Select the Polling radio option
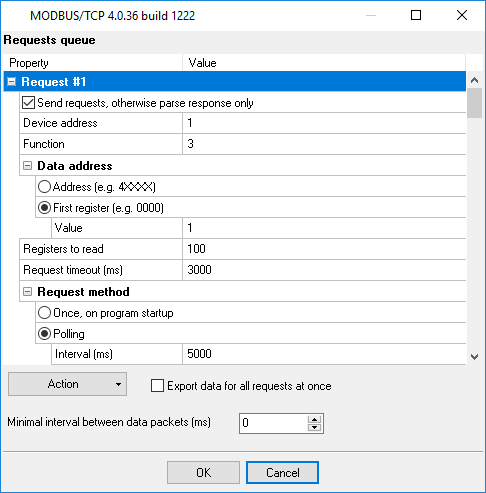 tap(44, 334)
